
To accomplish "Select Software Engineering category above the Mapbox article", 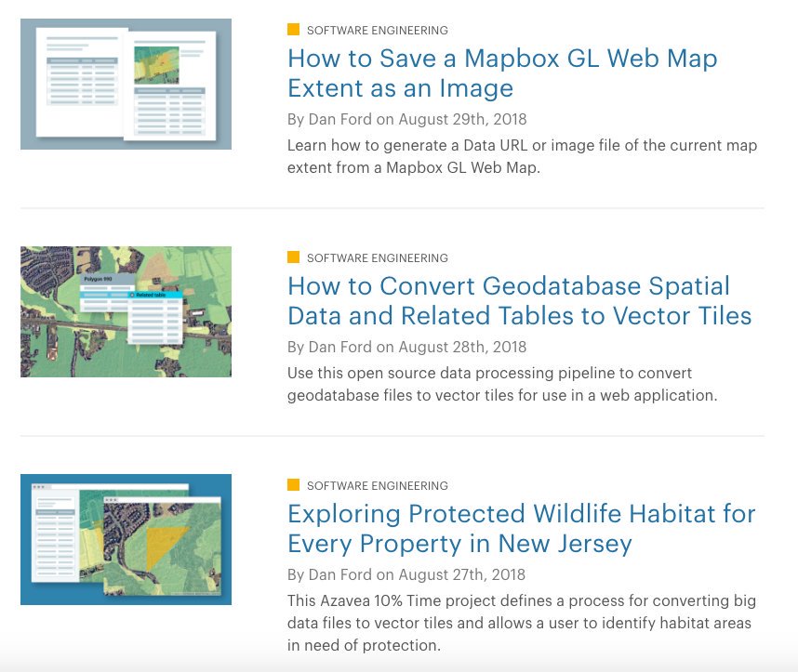I will coord(377,31).
